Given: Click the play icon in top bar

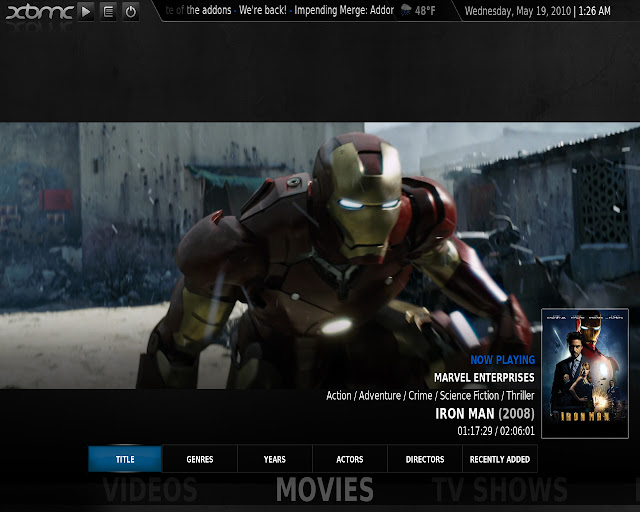Looking at the screenshot, I should 86,12.
